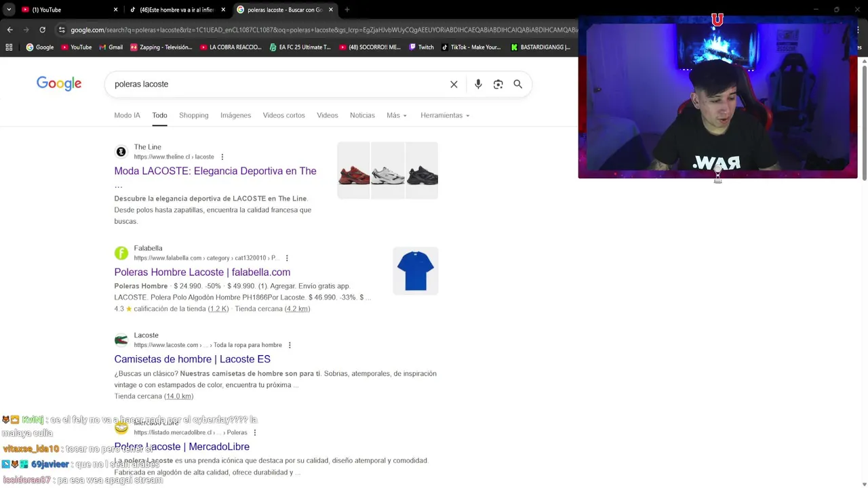Switch to the Imágenes results tab
This screenshot has height=488, width=868.
pos(235,115)
